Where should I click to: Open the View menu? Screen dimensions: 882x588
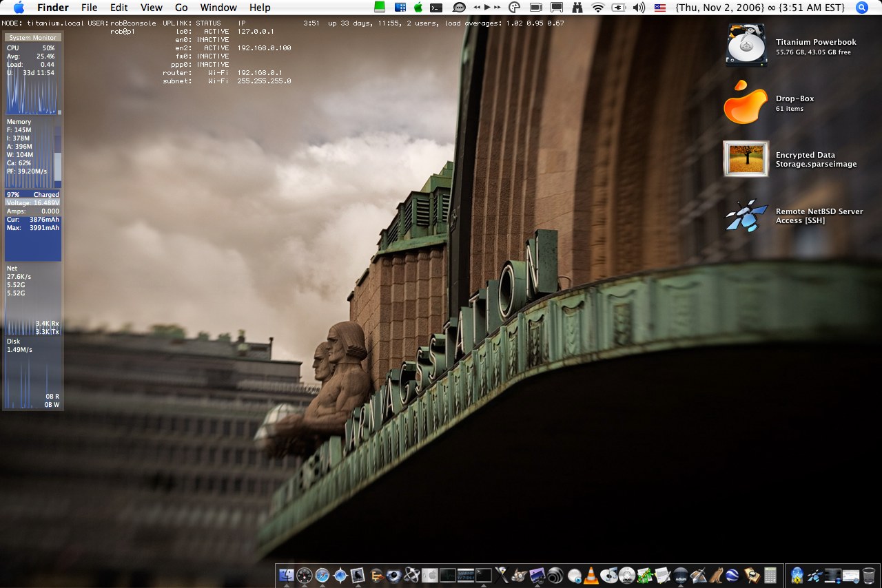pos(152,8)
